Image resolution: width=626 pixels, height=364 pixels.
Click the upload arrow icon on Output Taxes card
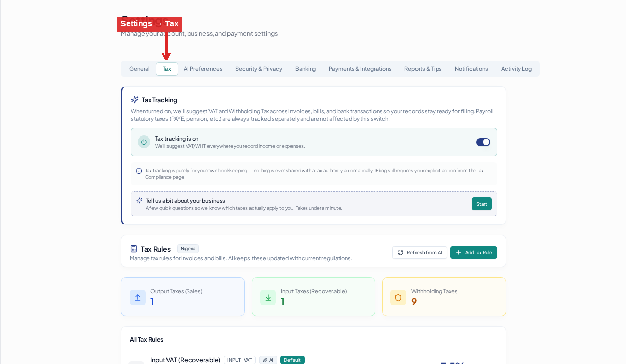coord(138,298)
